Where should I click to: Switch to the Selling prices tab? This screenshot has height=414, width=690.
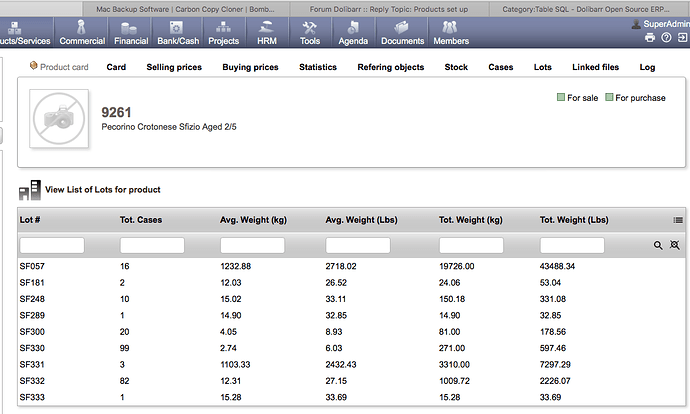pos(174,67)
